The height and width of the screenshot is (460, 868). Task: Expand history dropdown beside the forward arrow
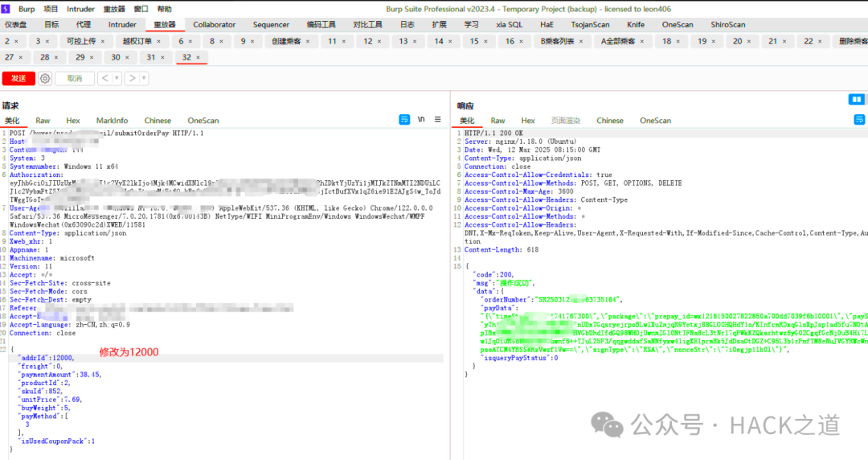pos(144,78)
